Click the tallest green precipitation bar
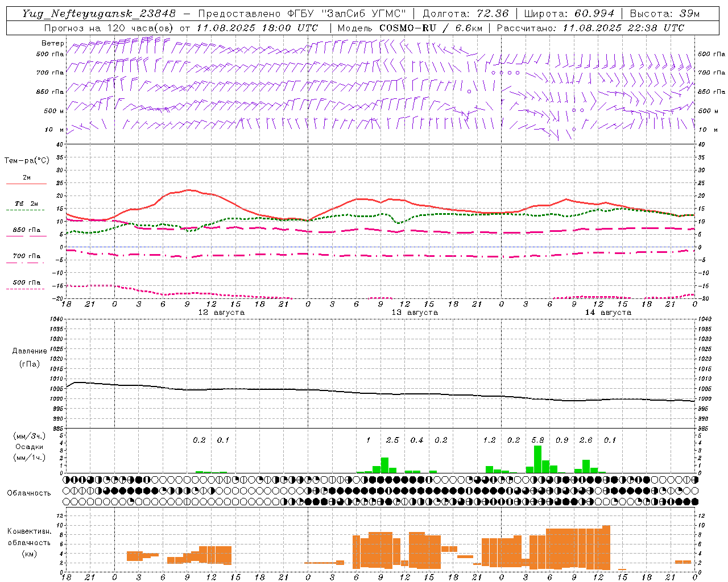This screenshot has height=582, width=728. coord(537,459)
